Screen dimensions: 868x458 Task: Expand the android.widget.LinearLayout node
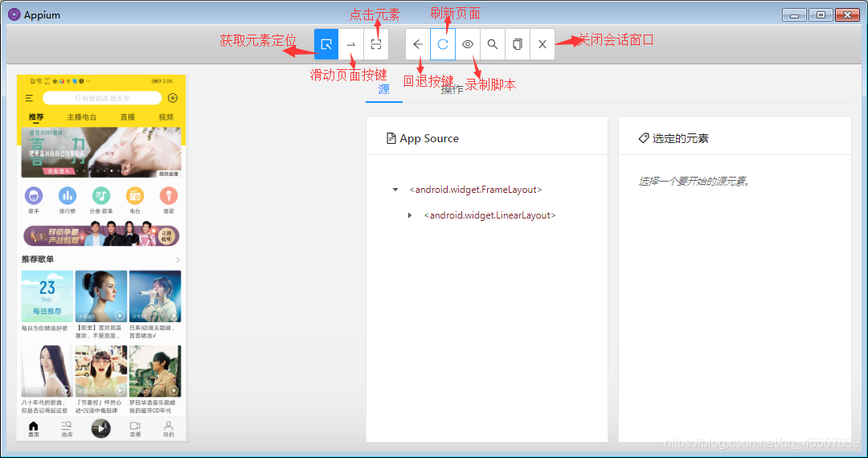[410, 215]
